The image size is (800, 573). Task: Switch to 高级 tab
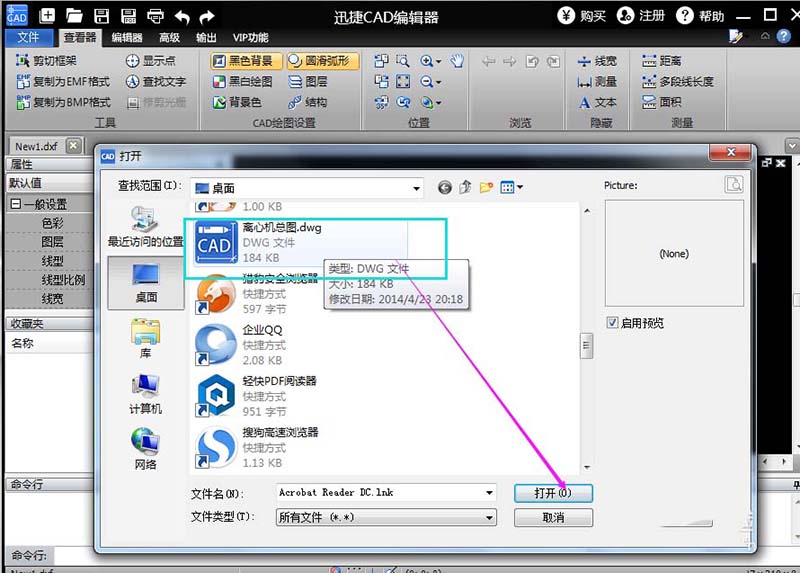pyautogui.click(x=169, y=37)
